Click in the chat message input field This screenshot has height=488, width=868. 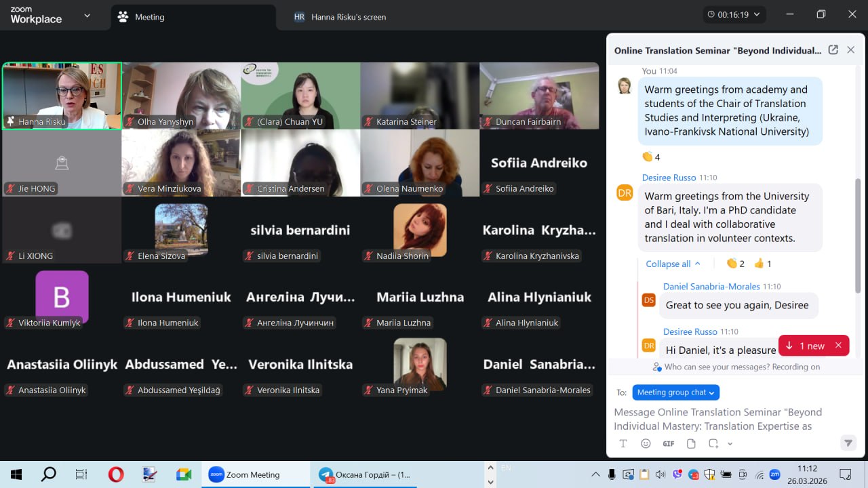pos(719,419)
